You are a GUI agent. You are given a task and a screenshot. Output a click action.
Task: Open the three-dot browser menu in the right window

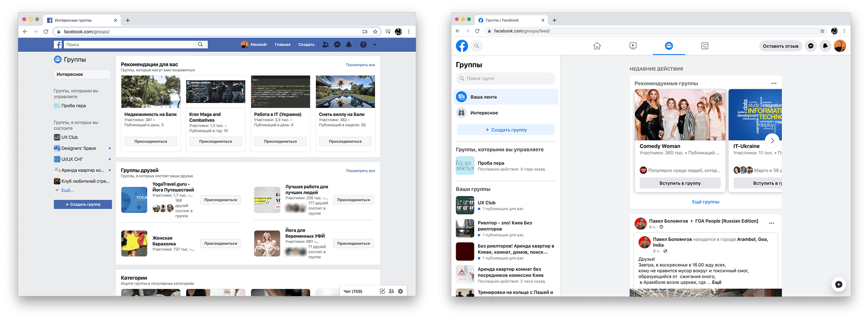[844, 31]
